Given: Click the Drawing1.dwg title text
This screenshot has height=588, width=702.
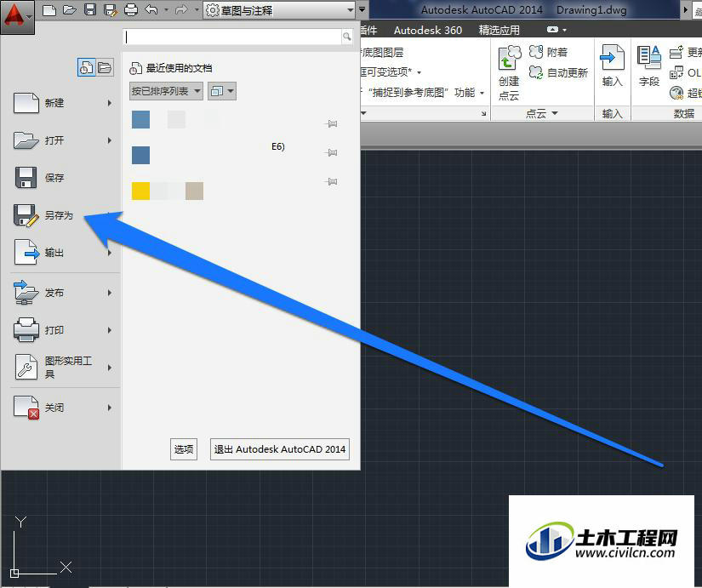Looking at the screenshot, I should (591, 10).
